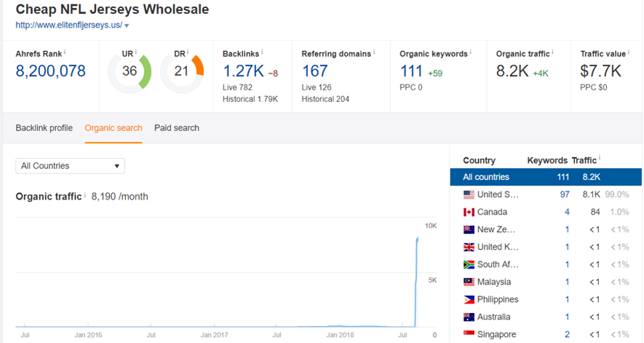Open the Malaysia keywords count 1

[x=567, y=282]
